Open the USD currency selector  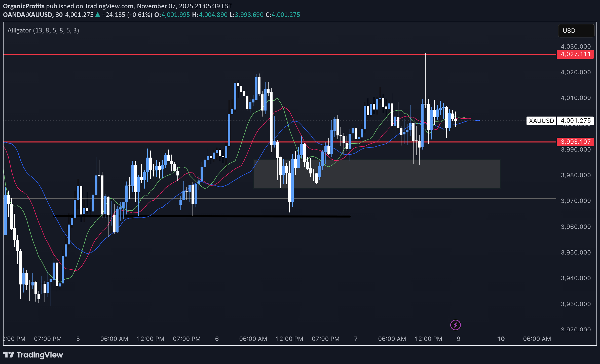(576, 31)
